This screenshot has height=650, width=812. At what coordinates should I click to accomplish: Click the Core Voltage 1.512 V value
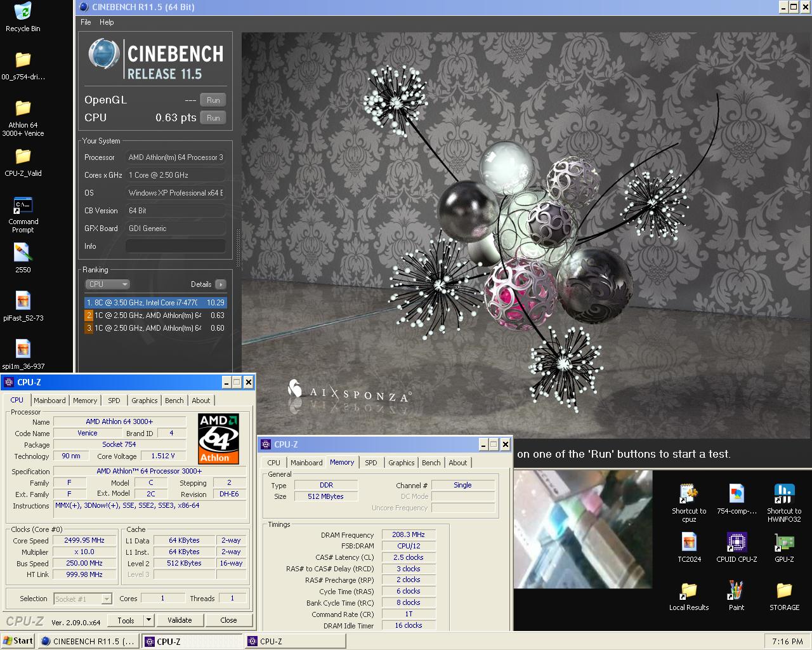(163, 456)
